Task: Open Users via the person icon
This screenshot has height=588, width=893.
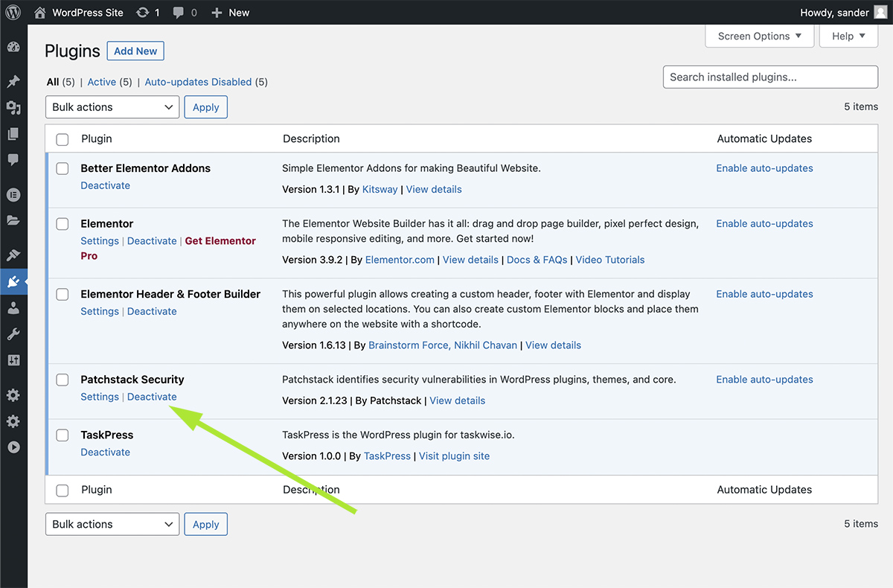Action: 13,308
